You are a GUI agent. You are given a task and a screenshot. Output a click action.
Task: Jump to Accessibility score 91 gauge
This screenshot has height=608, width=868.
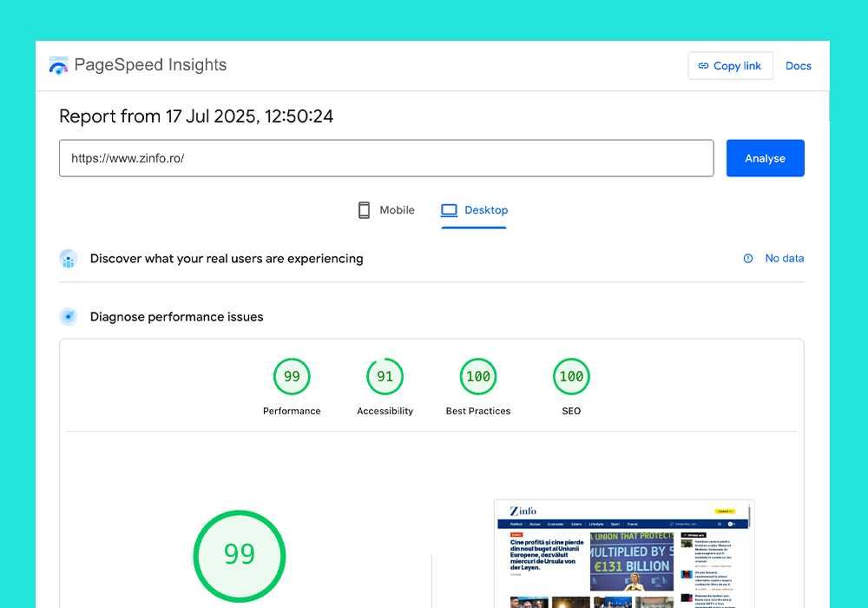click(x=385, y=377)
